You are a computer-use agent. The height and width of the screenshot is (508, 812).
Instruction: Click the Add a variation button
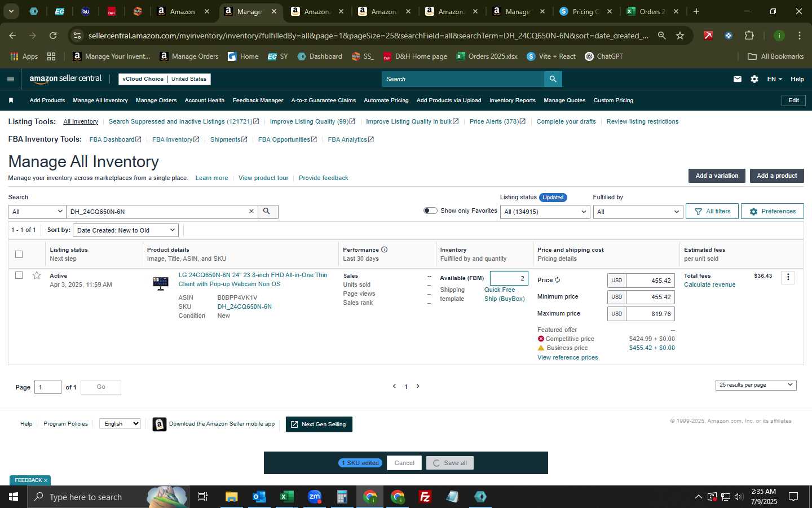point(717,176)
